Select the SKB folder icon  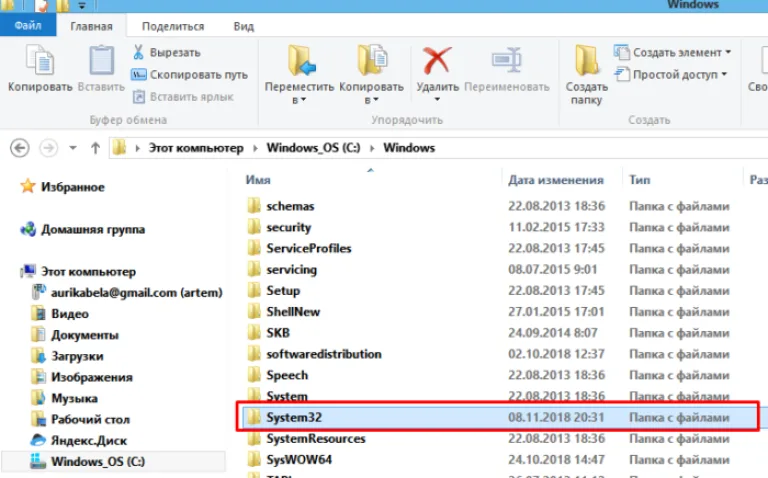coord(254,332)
